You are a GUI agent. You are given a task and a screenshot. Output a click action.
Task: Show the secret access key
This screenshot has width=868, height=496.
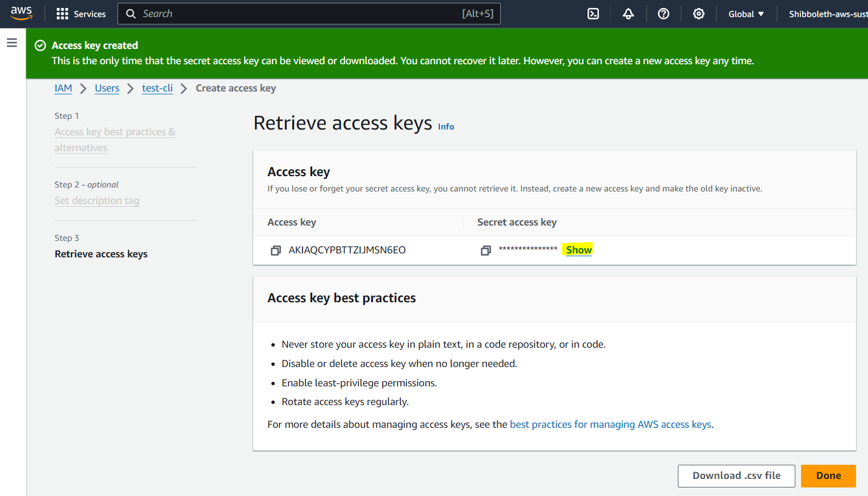pos(578,250)
